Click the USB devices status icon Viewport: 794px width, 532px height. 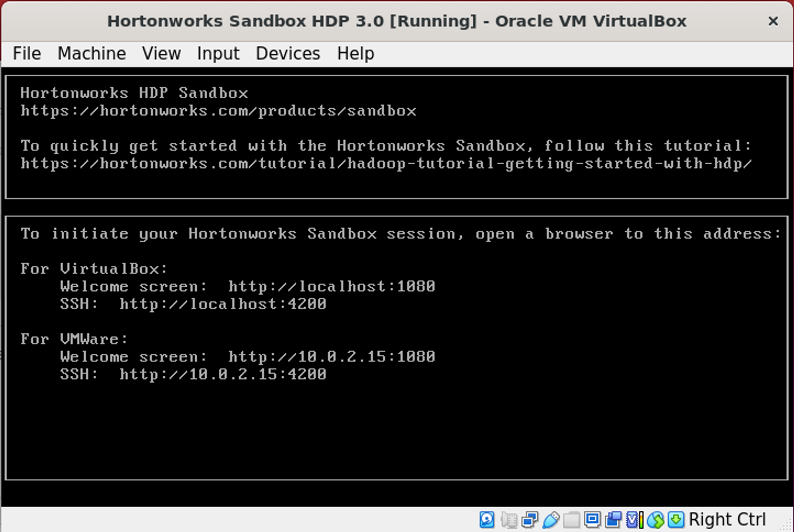551,520
